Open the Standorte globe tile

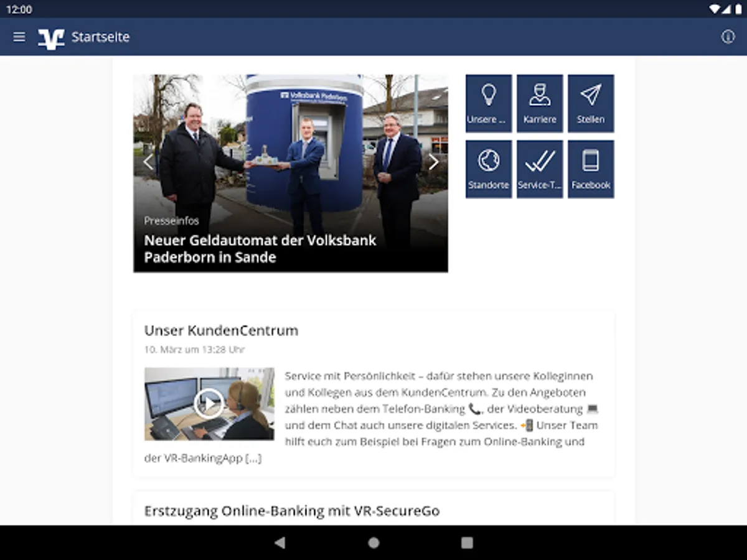[x=489, y=169]
